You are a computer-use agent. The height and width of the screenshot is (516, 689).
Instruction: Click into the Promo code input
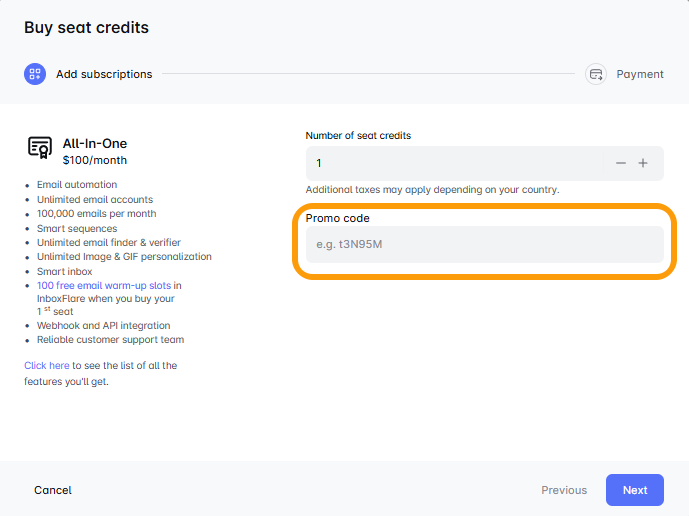[484, 244]
